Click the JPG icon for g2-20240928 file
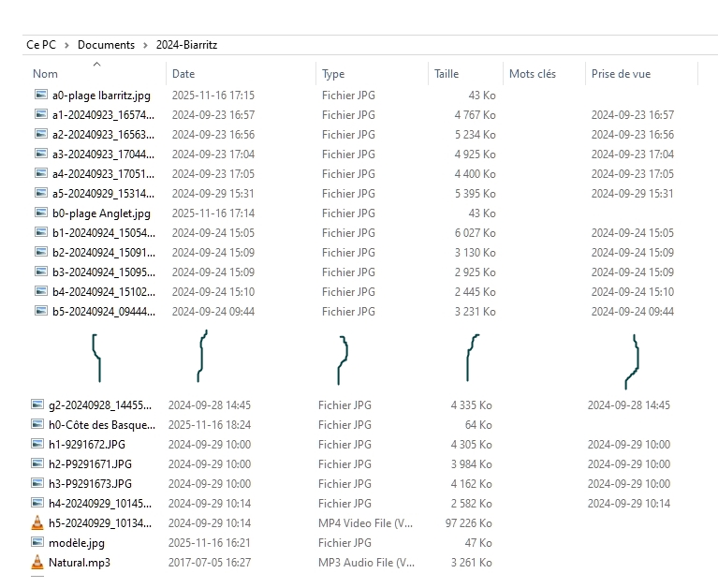Viewport: 718px width, 588px height. point(37,405)
